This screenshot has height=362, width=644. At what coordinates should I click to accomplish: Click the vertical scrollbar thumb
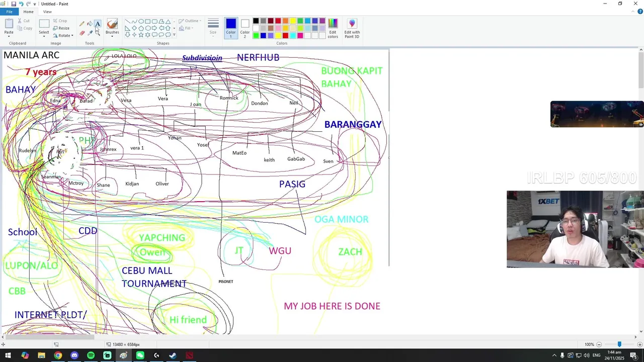click(x=641, y=70)
